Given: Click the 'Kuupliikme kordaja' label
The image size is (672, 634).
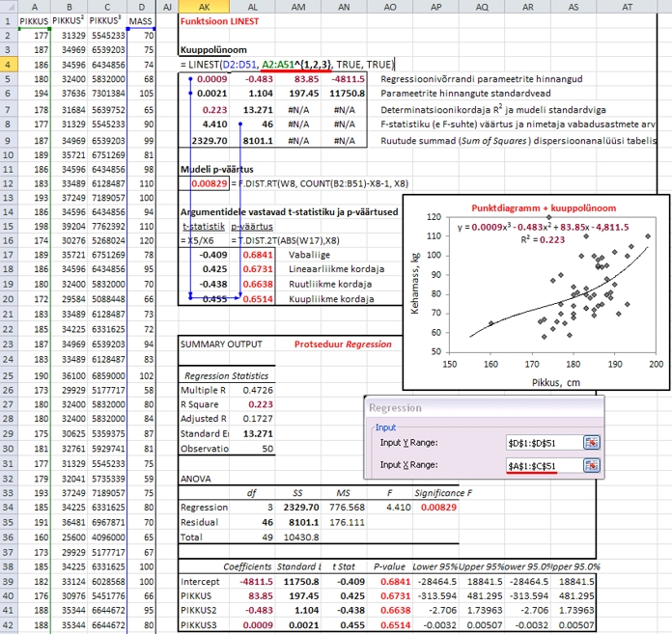Looking at the screenshot, I should (331, 299).
